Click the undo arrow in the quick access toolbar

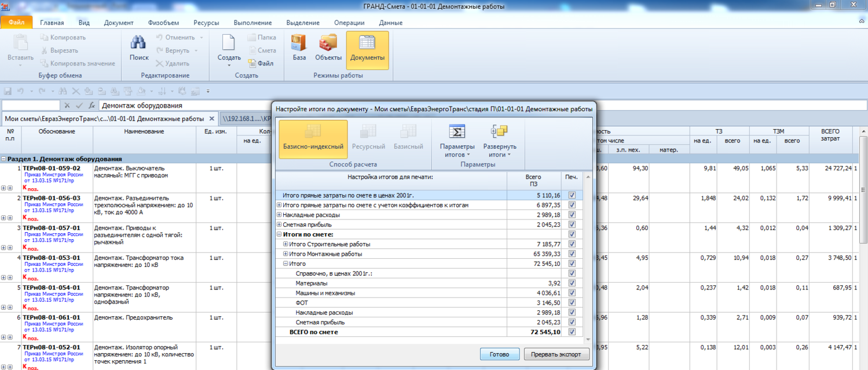point(20,91)
